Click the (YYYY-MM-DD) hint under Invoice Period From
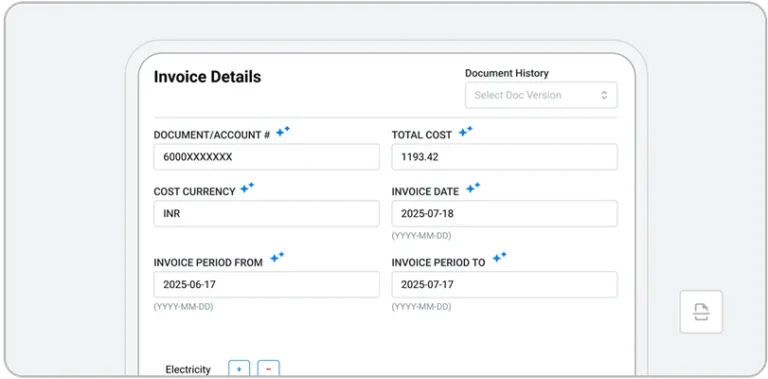The height and width of the screenshot is (379, 768). pyautogui.click(x=183, y=307)
